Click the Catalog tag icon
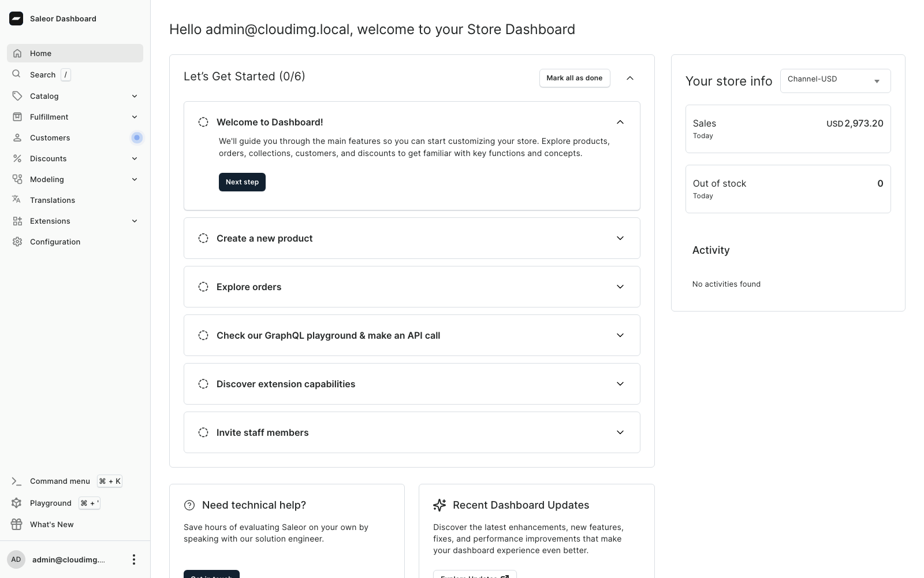Screen dimensions: 924x578 coord(17,96)
